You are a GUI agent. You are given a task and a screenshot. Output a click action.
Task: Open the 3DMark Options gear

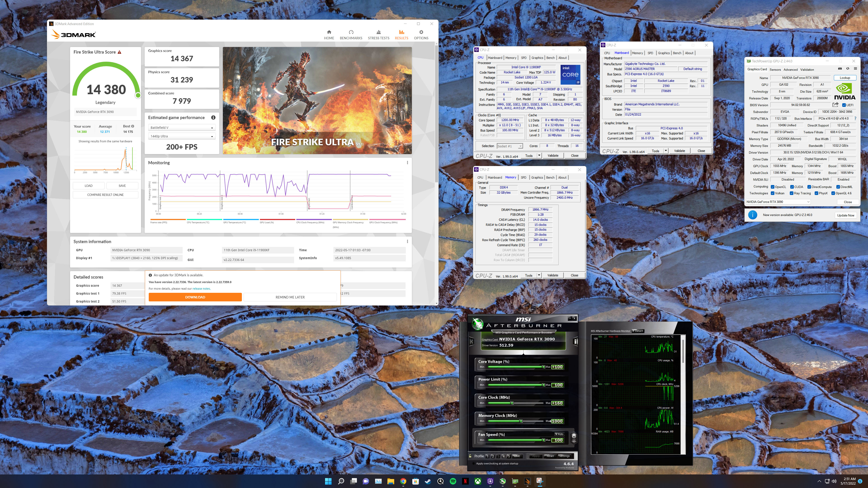click(421, 35)
